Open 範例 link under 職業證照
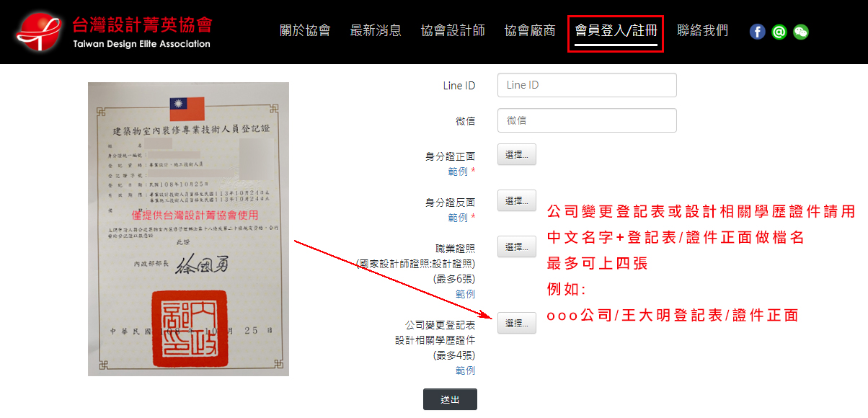The height and width of the screenshot is (418, 868). click(x=465, y=294)
